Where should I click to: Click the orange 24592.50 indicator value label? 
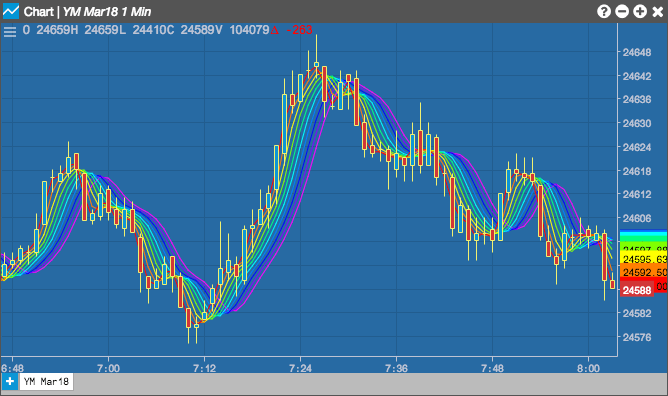[644, 272]
